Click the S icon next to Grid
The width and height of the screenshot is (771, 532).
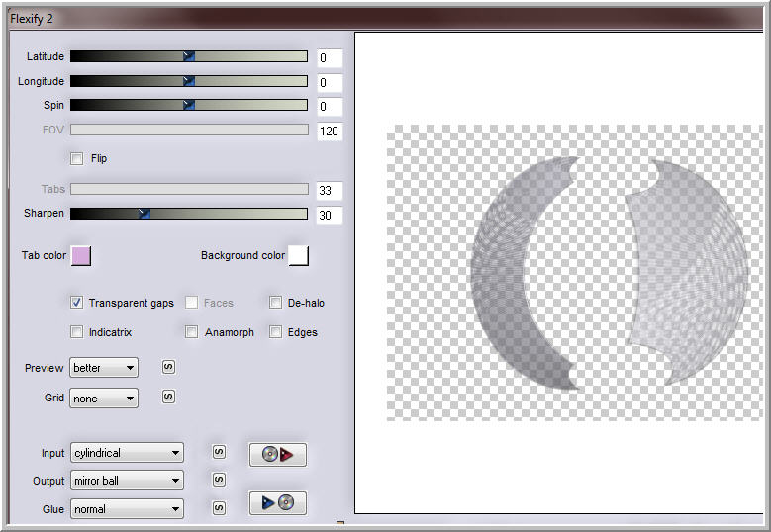coord(168,397)
